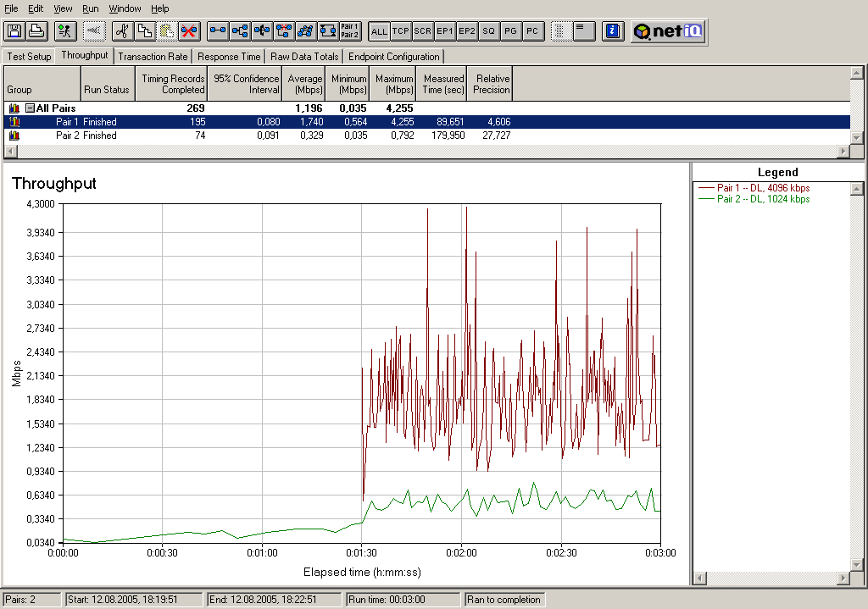Image resolution: width=868 pixels, height=609 pixels.
Task: Click the Maximum (Mbps) column header
Action: [x=393, y=84]
